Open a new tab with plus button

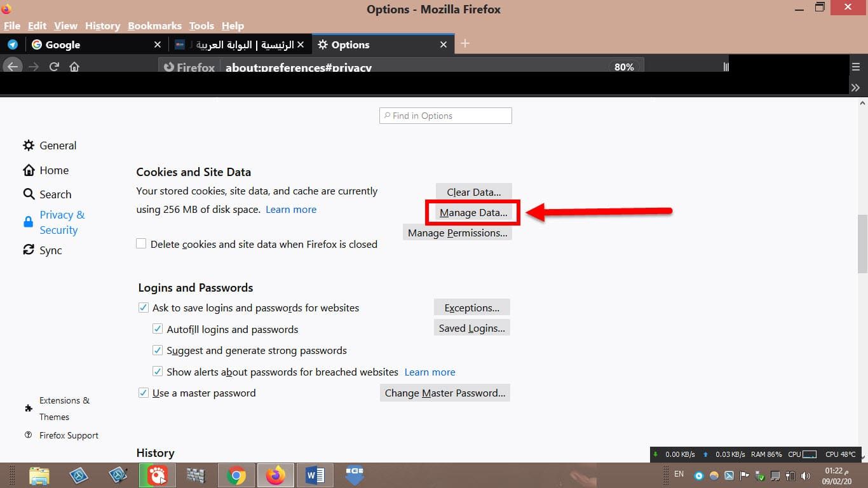pos(465,43)
